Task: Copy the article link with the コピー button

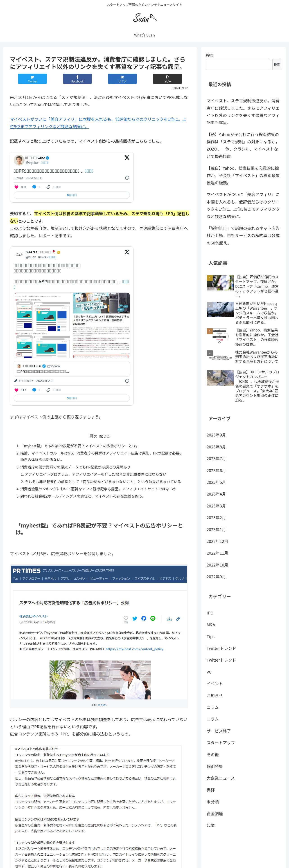Action: point(167,78)
